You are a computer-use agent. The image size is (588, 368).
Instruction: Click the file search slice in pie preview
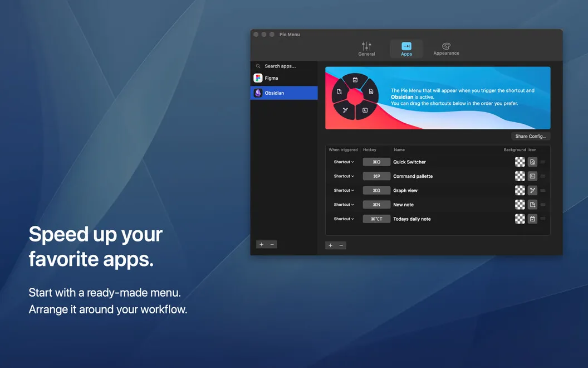tap(371, 91)
